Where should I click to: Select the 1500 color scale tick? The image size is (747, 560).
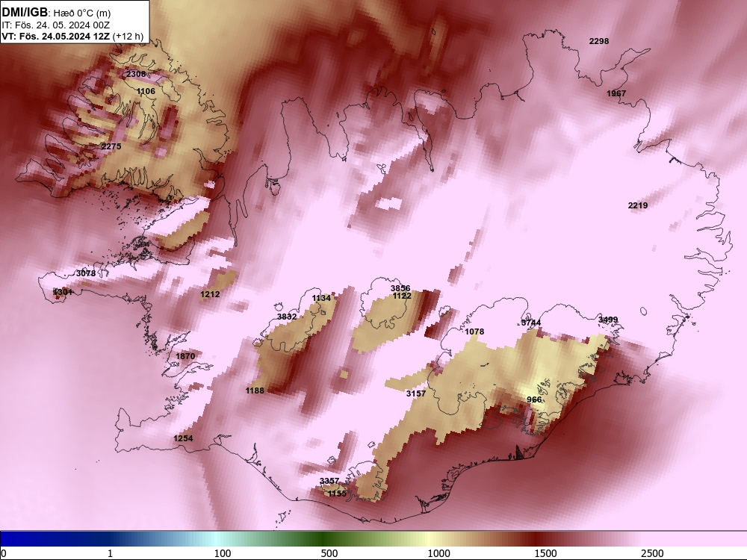(x=545, y=553)
